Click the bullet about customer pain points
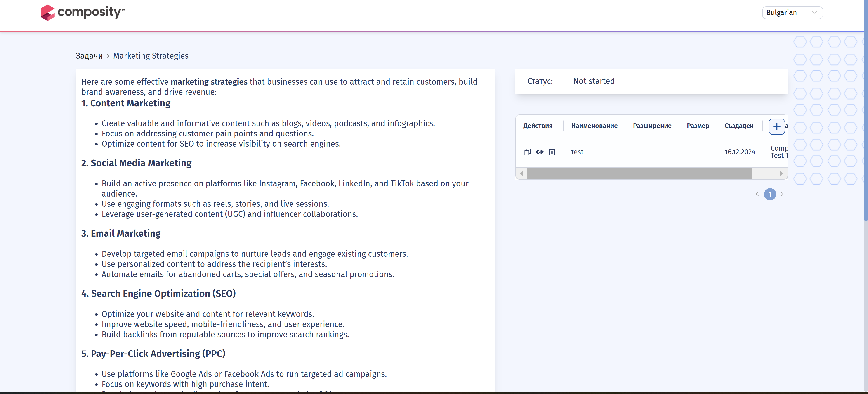Image resolution: width=868 pixels, height=394 pixels. coord(208,134)
